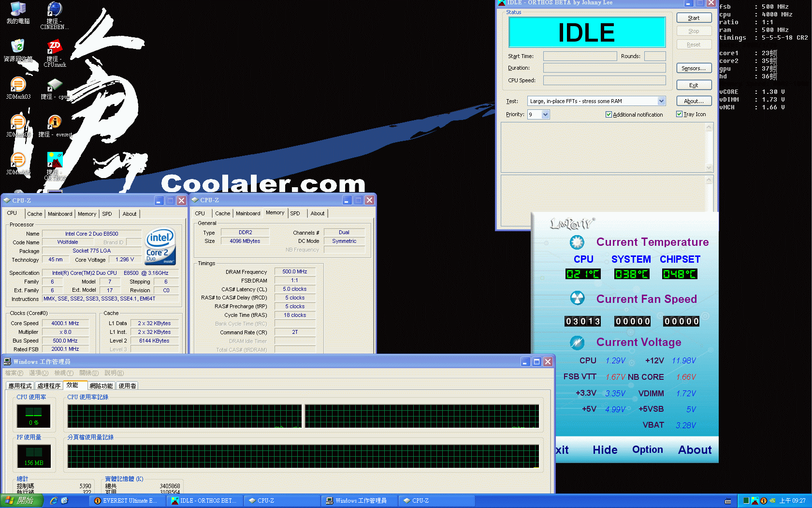
Task: Open the My Computer desktop icon
Action: click(x=18, y=13)
